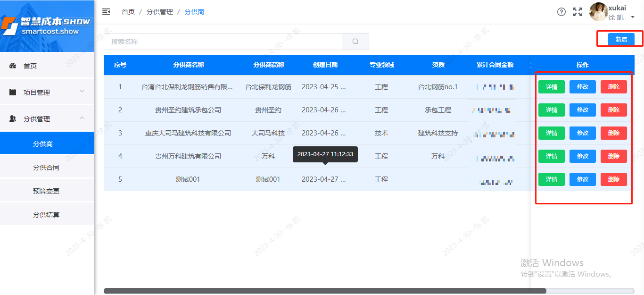Image resolution: width=644 pixels, height=295 pixels.
Task: Collapse the sidebar using the hamburger icon
Action: (106, 12)
